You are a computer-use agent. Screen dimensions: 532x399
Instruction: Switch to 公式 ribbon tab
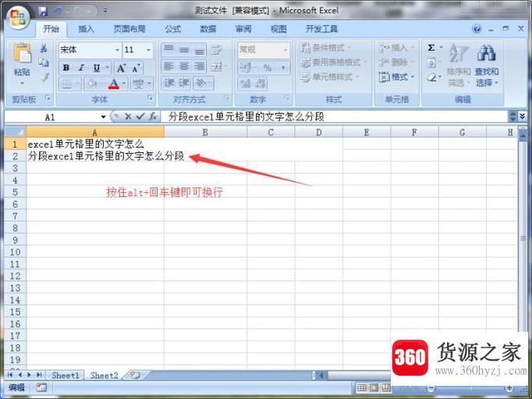pyautogui.click(x=172, y=29)
